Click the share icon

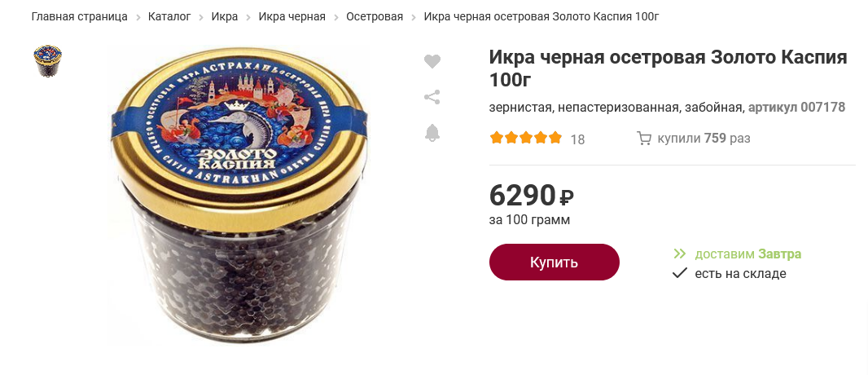432,98
